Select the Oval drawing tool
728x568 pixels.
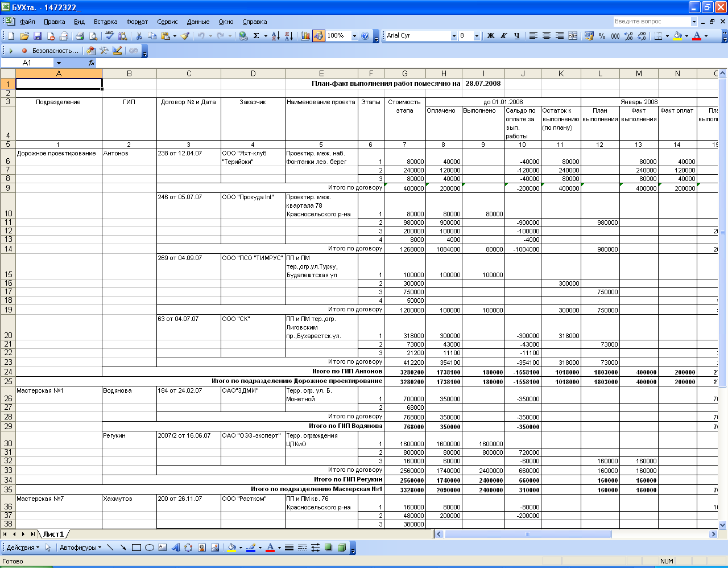pyautogui.click(x=150, y=548)
